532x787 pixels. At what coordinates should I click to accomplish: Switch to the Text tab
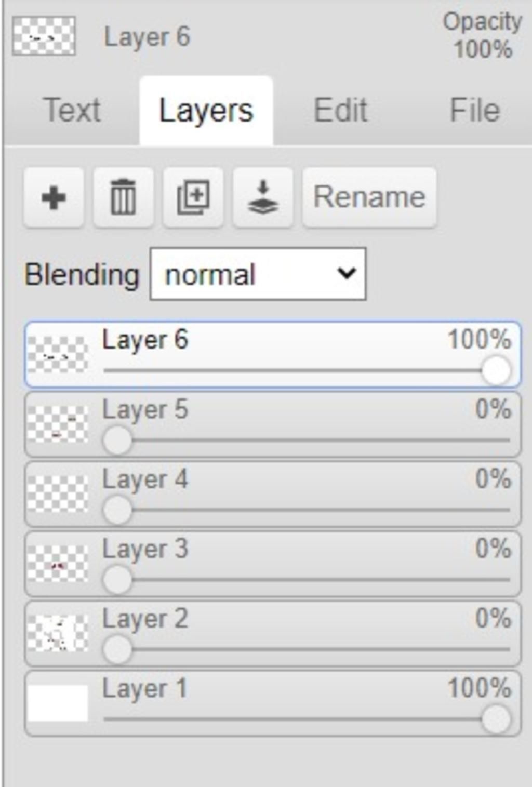click(x=72, y=110)
